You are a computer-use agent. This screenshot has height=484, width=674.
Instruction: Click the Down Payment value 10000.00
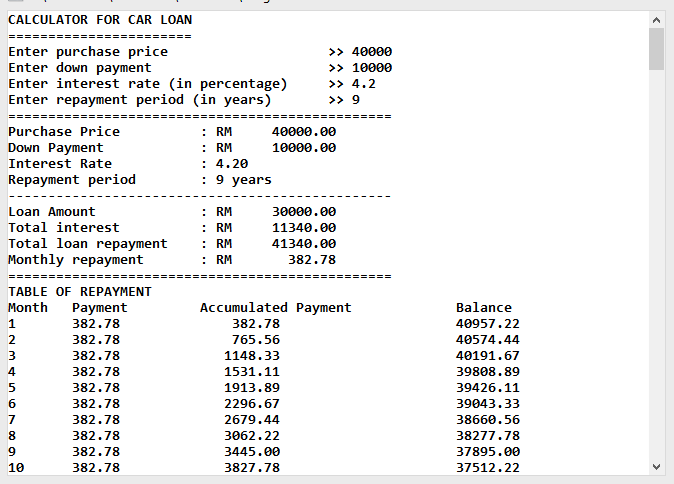click(x=304, y=147)
